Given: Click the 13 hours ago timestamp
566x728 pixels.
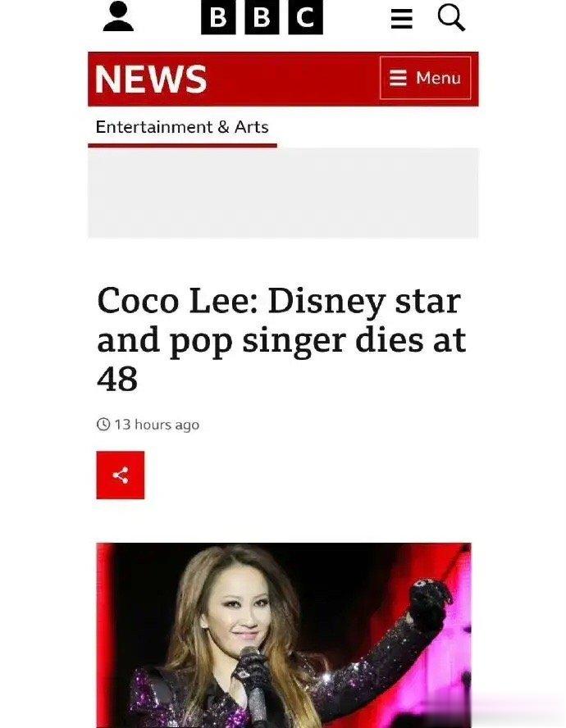Looking at the screenshot, I should pyautogui.click(x=157, y=425).
